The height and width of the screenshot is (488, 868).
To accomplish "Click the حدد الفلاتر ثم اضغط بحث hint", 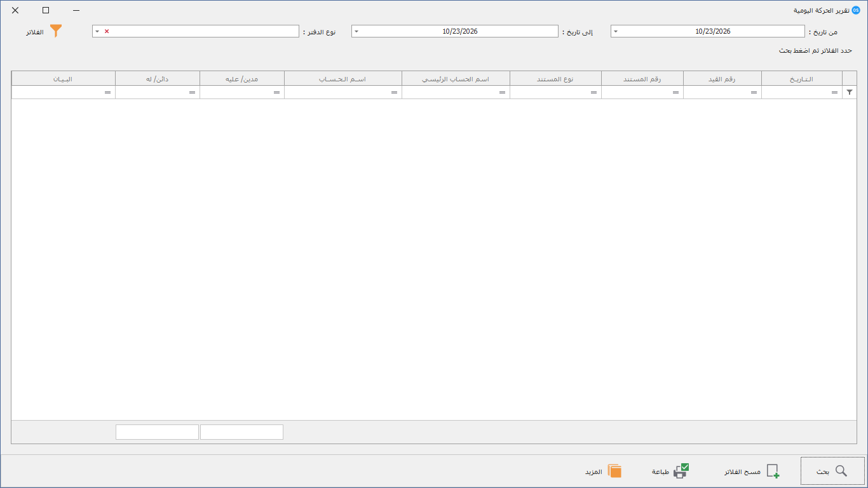I will (x=815, y=50).
